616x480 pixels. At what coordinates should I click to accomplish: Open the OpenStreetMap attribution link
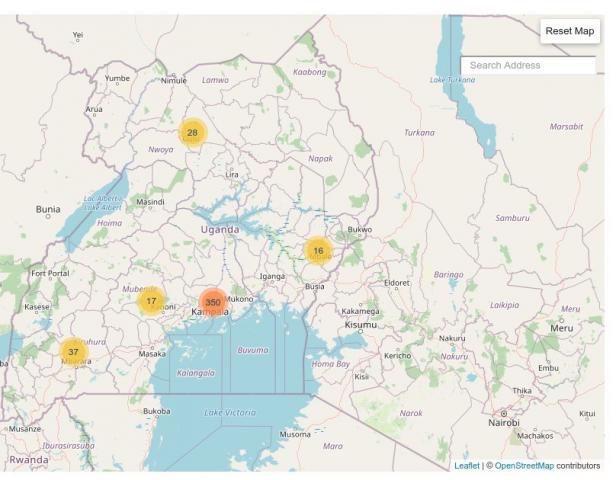524,466
